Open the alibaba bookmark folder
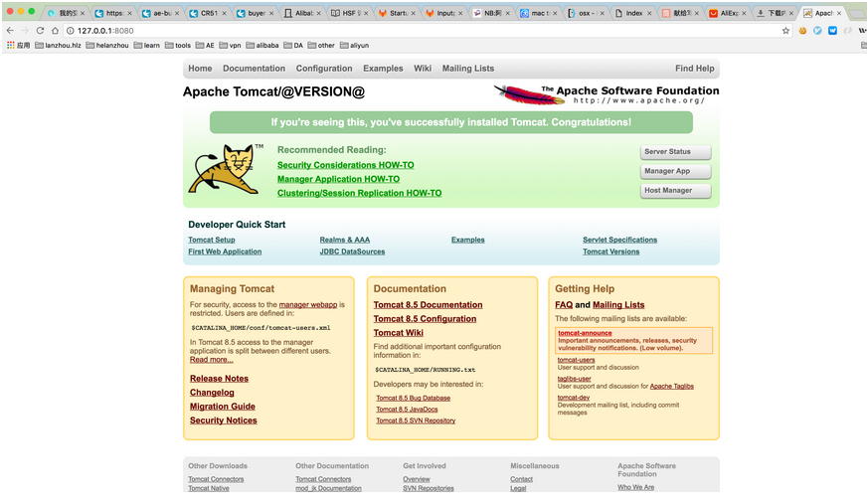The width and height of the screenshot is (868, 503). click(262, 46)
